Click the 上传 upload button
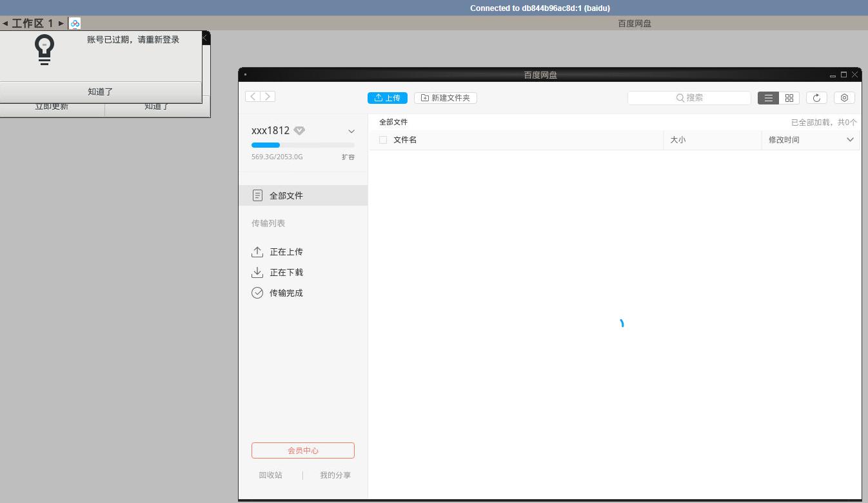The width and height of the screenshot is (868, 503). (387, 97)
